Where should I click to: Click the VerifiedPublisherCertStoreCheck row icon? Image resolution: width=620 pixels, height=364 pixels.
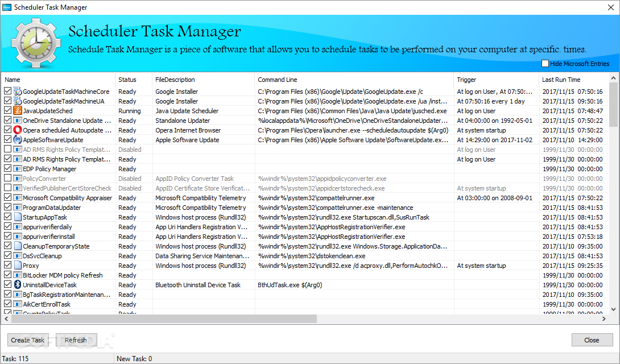tap(18, 188)
